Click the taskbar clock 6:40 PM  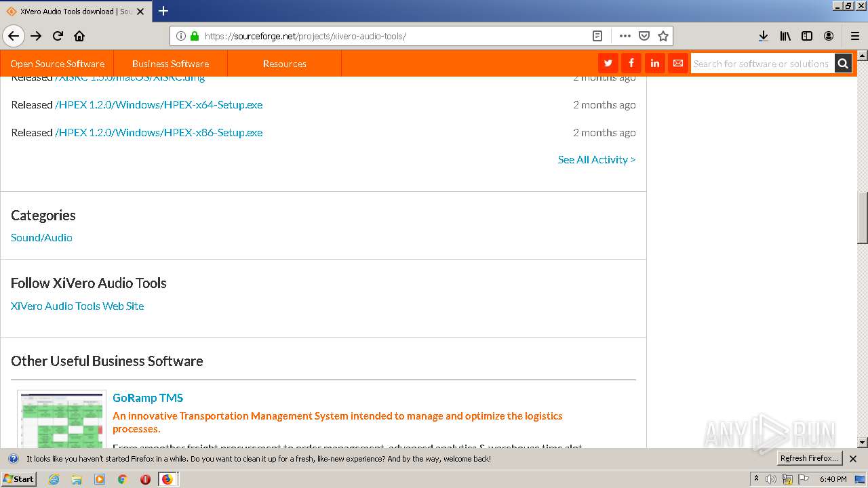click(x=833, y=479)
